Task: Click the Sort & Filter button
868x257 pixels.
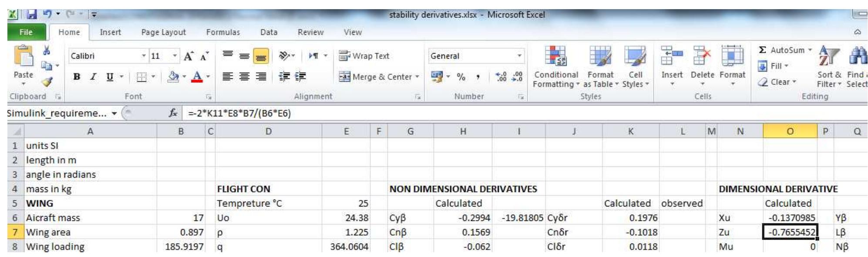Action: pos(829,67)
